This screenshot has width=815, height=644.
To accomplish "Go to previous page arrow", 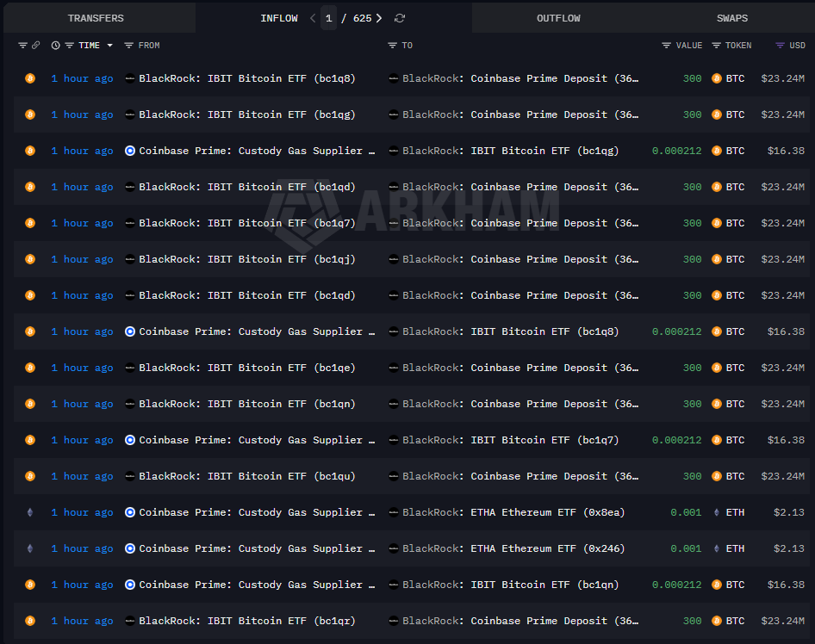I will pyautogui.click(x=313, y=18).
